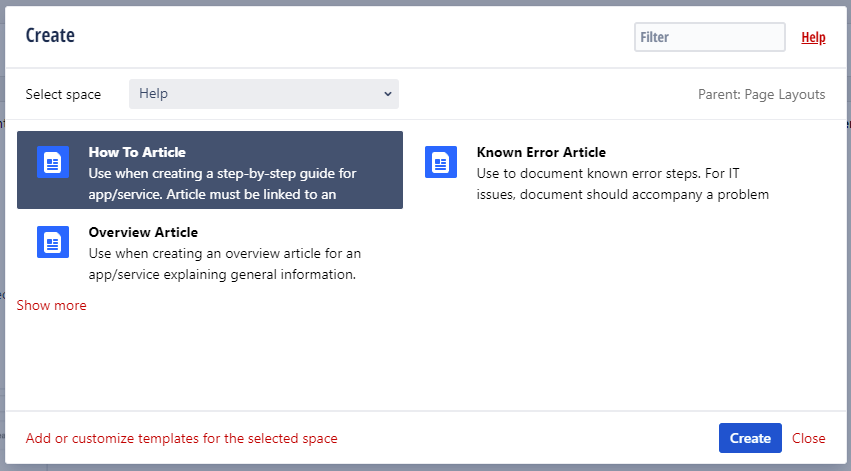This screenshot has height=471, width=851.
Task: Click the Overview Article document icon
Action: coord(53,241)
